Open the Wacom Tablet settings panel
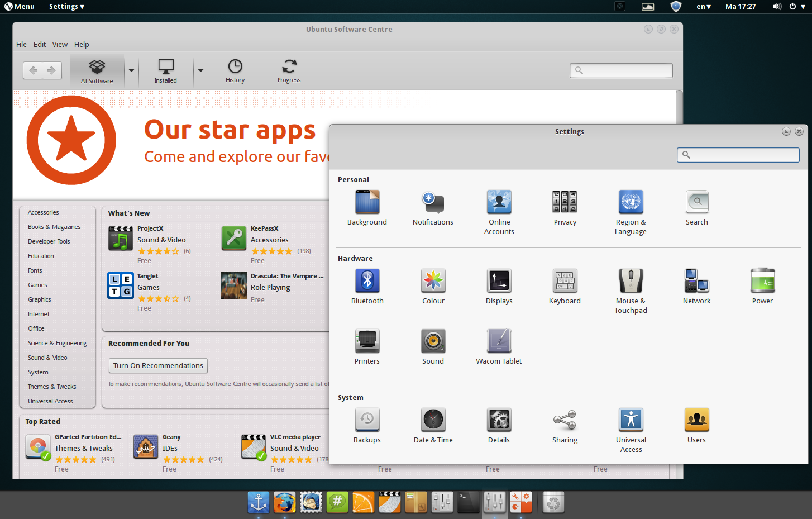Image resolution: width=812 pixels, height=519 pixels. 499,347
